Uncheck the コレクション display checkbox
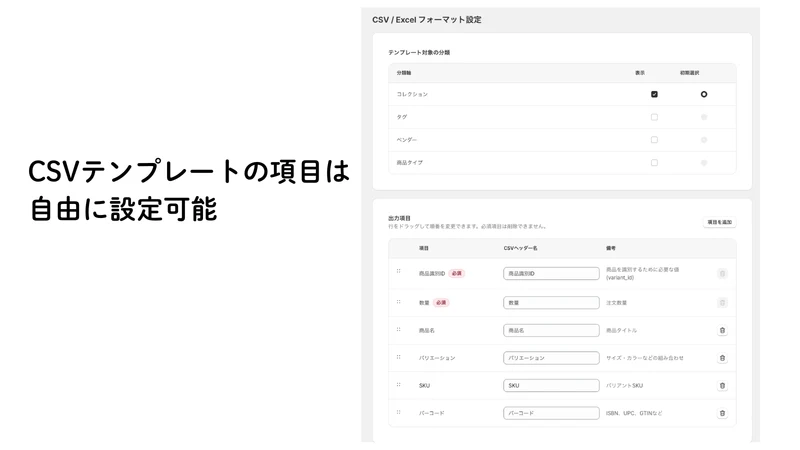800x450 pixels. click(654, 94)
